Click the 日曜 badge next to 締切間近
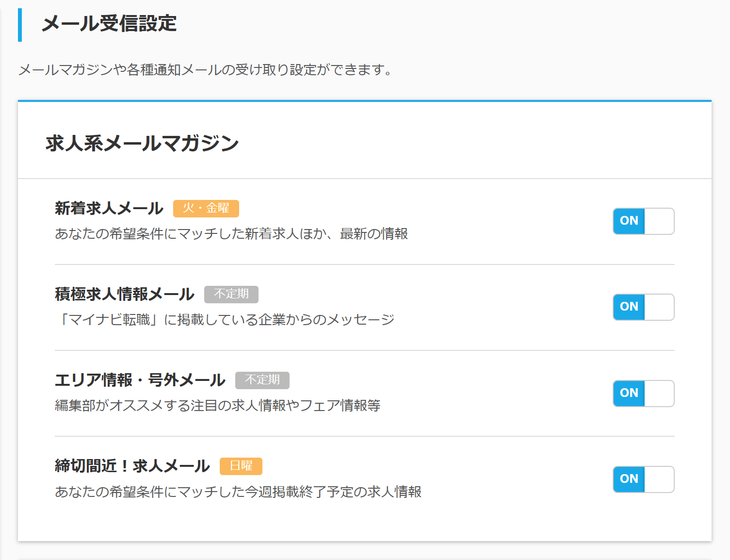 [241, 466]
